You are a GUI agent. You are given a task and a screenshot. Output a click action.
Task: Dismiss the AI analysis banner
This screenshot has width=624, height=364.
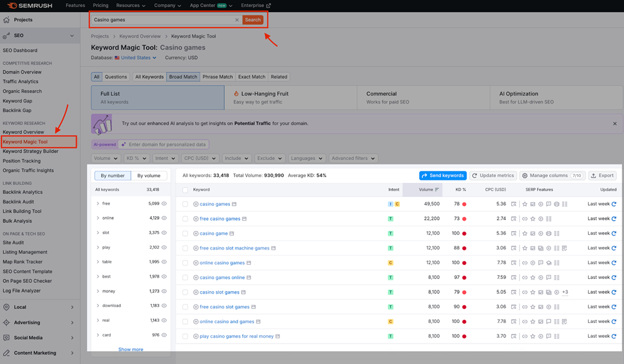tap(615, 123)
